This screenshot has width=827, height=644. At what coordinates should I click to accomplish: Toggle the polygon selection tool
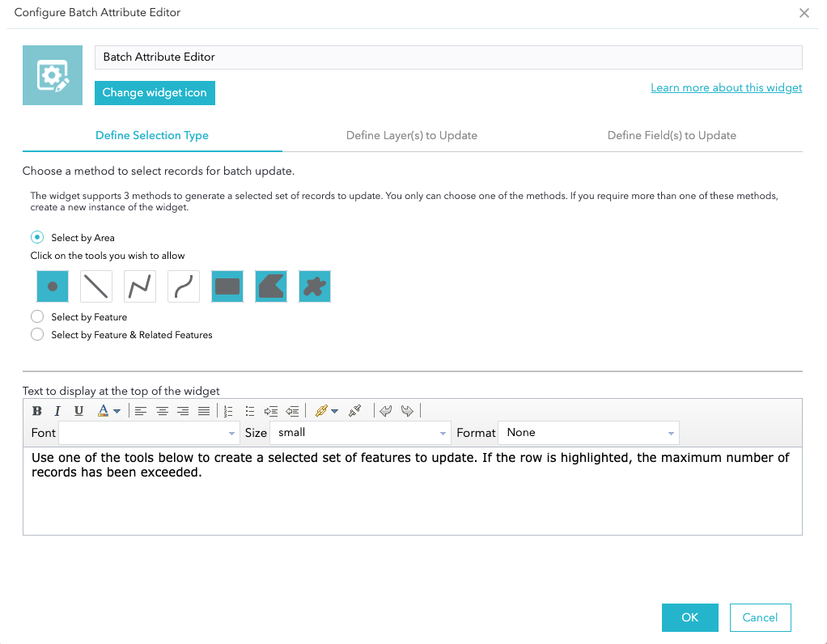tap(271, 286)
